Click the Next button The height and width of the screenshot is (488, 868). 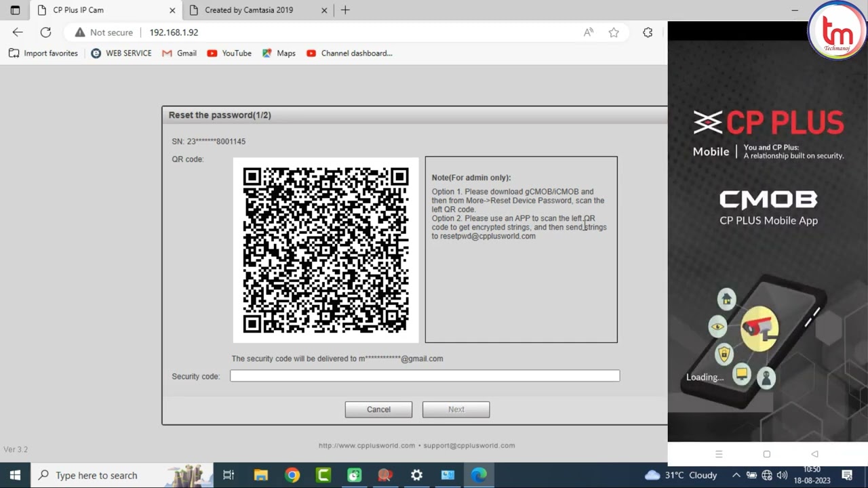(x=456, y=409)
